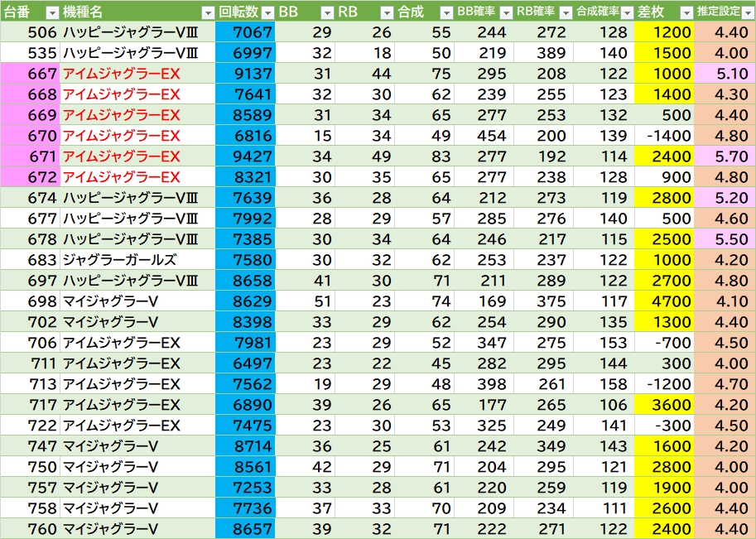756x539 pixels.
Task: Select the yellow 差枚 cell 4700
Action: click(664, 301)
